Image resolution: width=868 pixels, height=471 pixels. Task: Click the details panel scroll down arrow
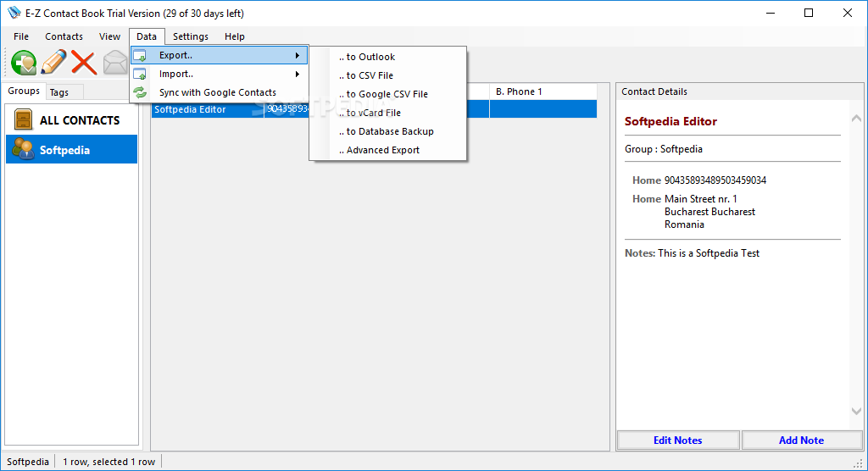coord(856,411)
